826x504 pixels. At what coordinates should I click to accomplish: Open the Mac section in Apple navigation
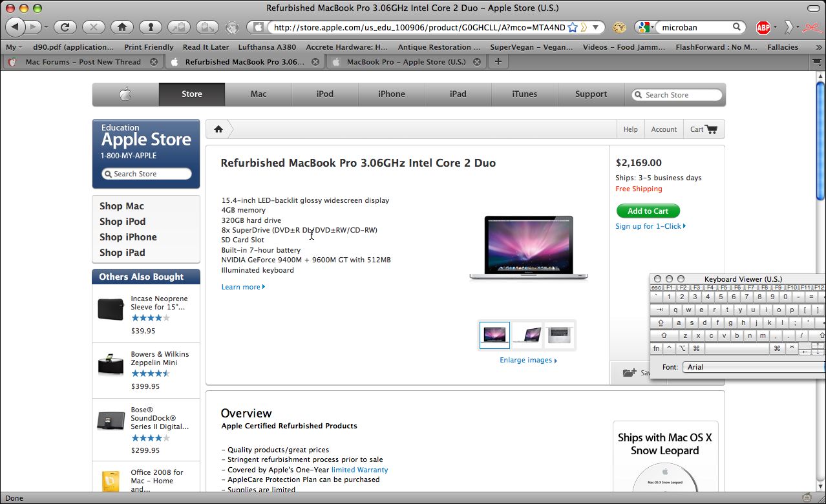click(259, 94)
